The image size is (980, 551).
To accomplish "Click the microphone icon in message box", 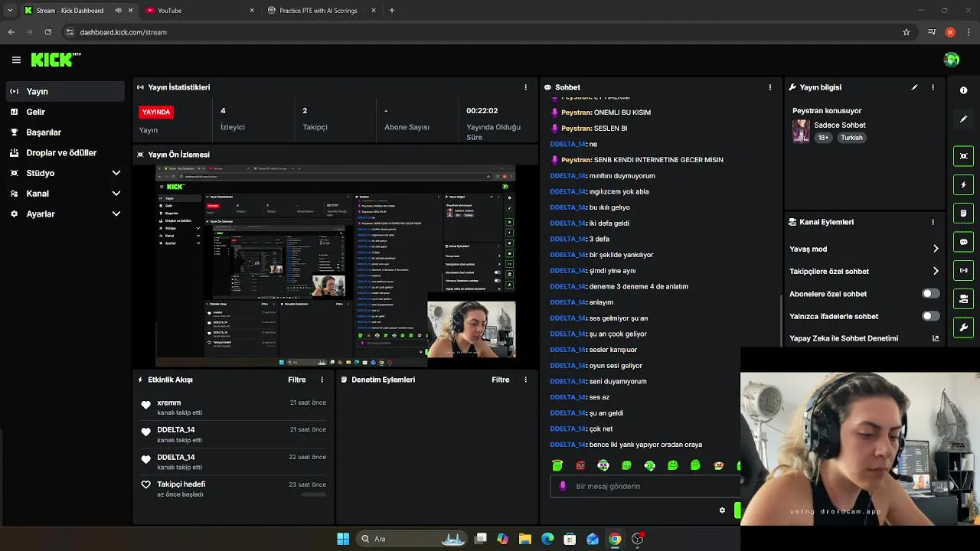I will point(563,486).
